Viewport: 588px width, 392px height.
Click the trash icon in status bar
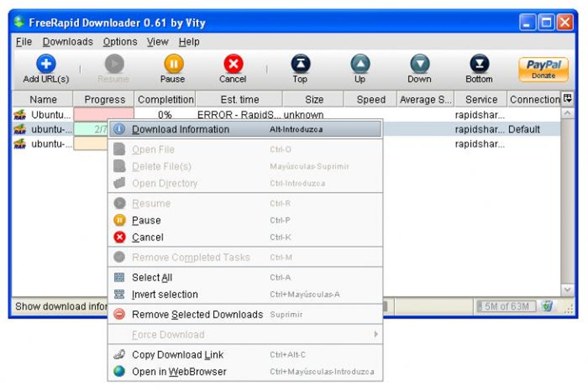click(547, 307)
